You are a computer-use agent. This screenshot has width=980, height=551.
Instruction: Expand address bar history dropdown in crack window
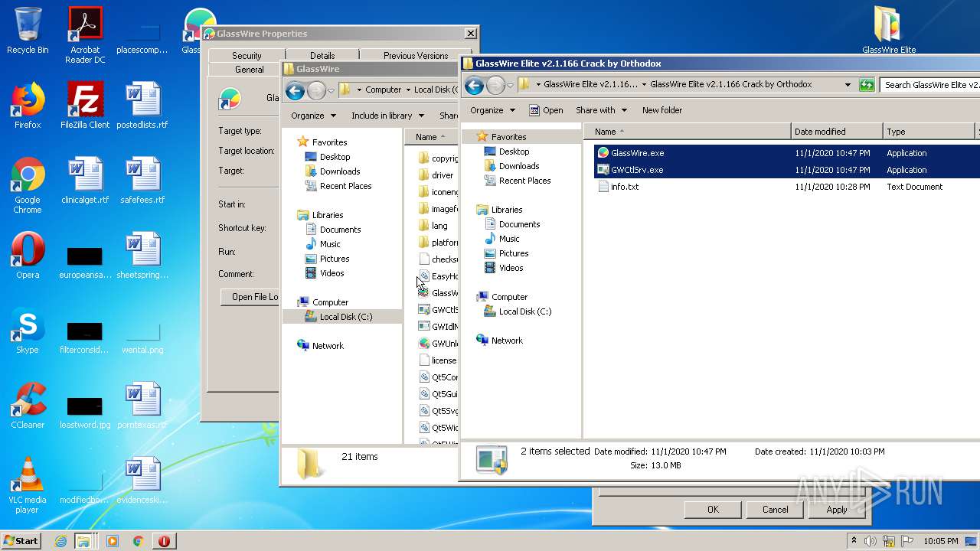click(x=848, y=85)
